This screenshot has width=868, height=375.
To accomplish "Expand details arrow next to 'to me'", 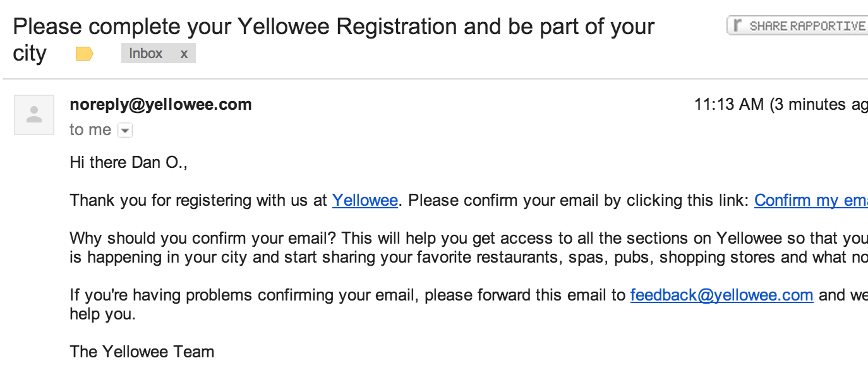I will coord(125,131).
